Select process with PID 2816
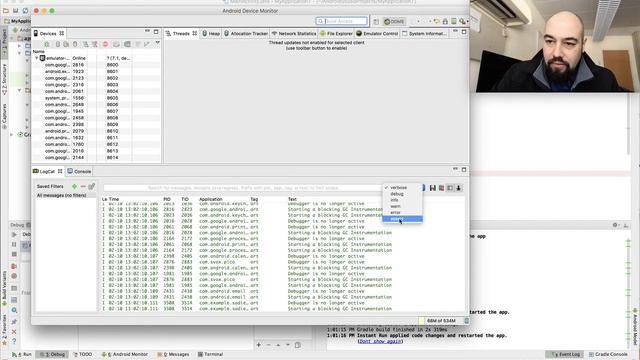640x360 pixels. [96, 65]
